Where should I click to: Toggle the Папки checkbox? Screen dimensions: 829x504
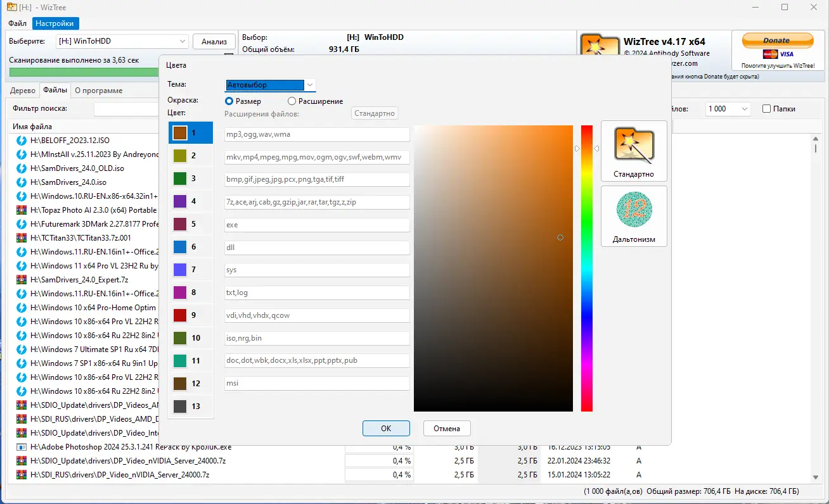point(766,109)
